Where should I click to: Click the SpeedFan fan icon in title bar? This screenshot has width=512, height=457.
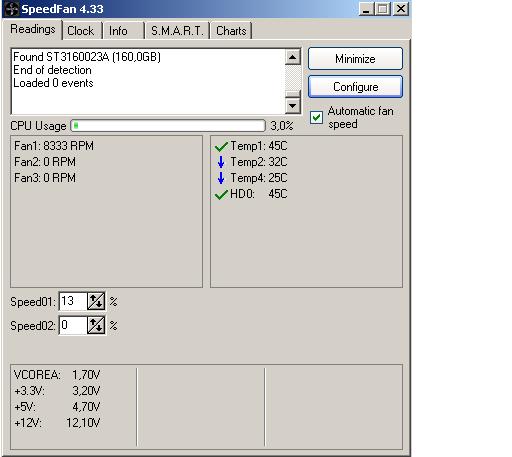click(x=11, y=9)
